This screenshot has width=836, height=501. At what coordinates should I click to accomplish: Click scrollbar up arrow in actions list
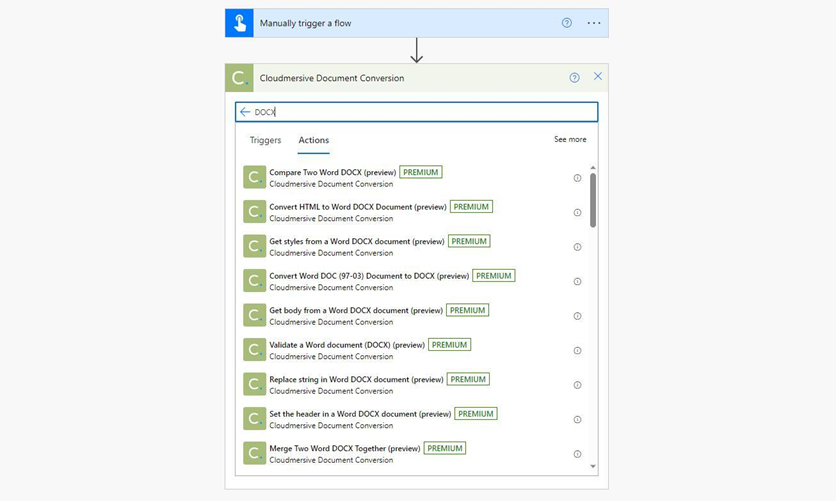click(x=593, y=168)
